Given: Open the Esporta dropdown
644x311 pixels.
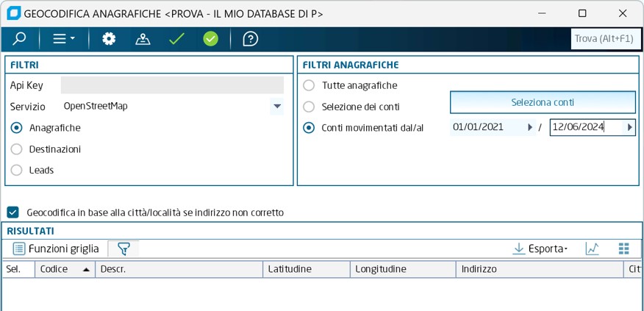Looking at the screenshot, I should (540, 249).
